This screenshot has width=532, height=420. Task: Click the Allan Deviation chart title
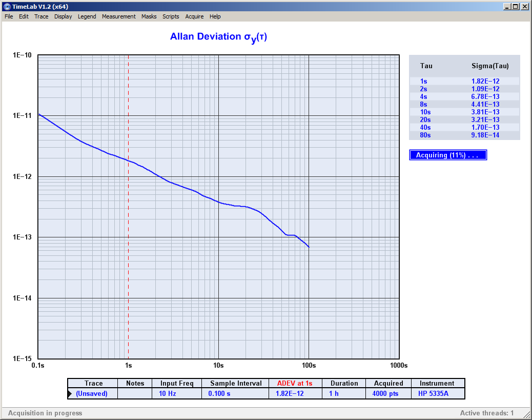(218, 37)
